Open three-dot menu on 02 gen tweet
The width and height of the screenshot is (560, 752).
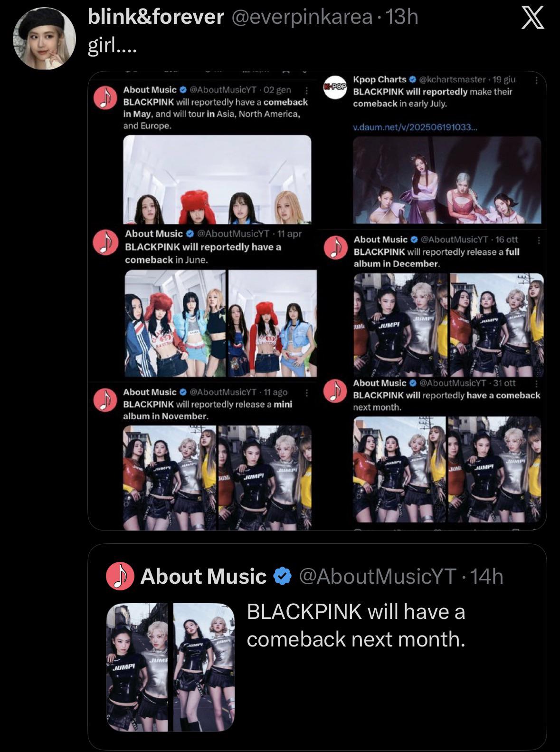pos(307,90)
